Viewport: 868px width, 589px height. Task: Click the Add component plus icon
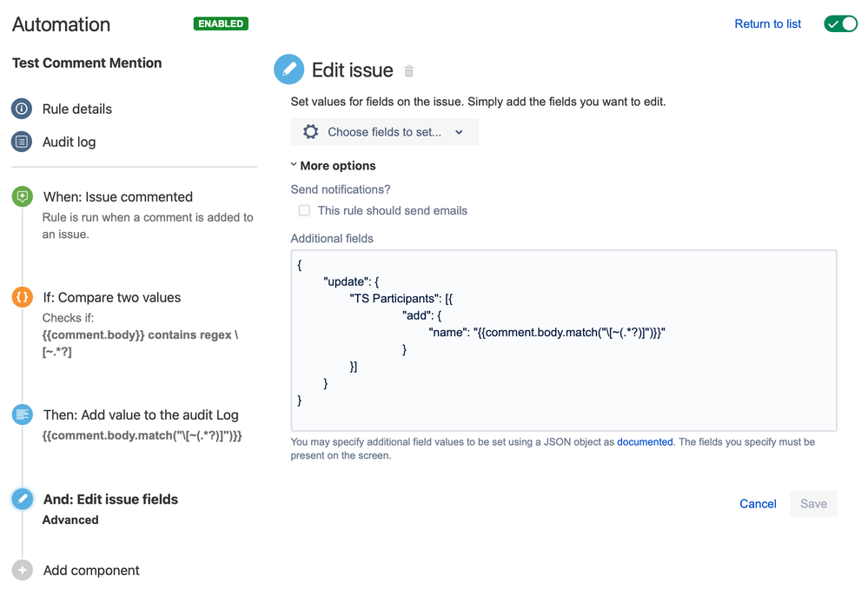[22, 570]
